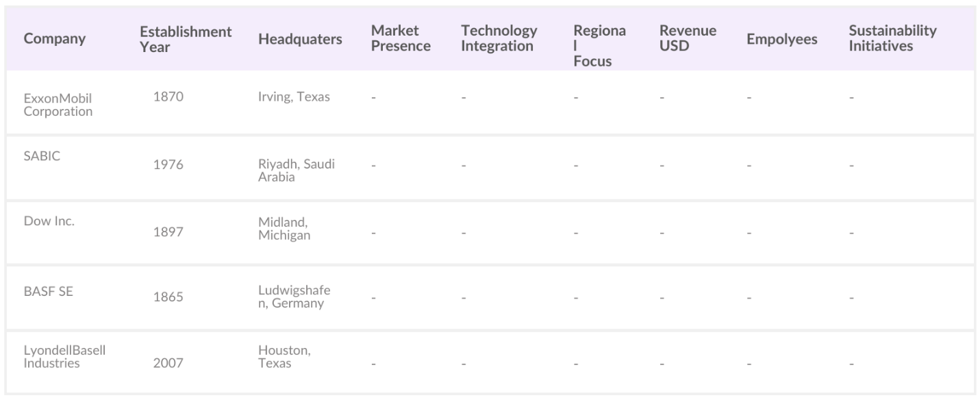The image size is (980, 400).
Task: Select the Dow Inc. row name
Action: (49, 222)
